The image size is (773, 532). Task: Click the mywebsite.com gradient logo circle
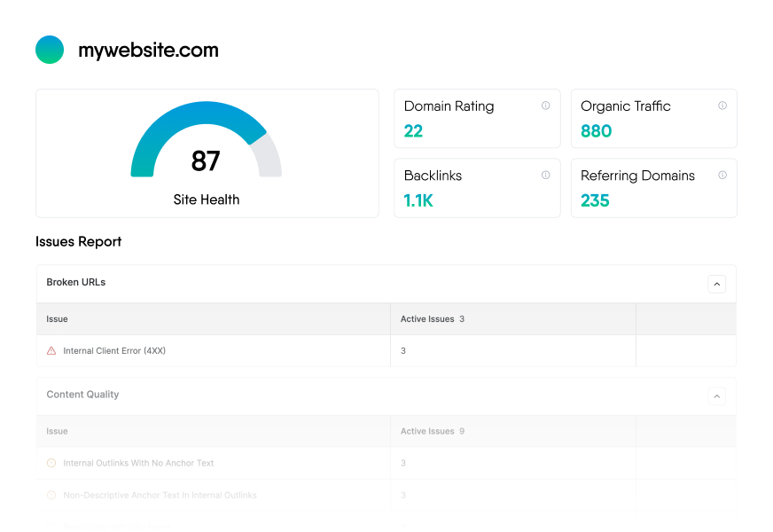[50, 50]
